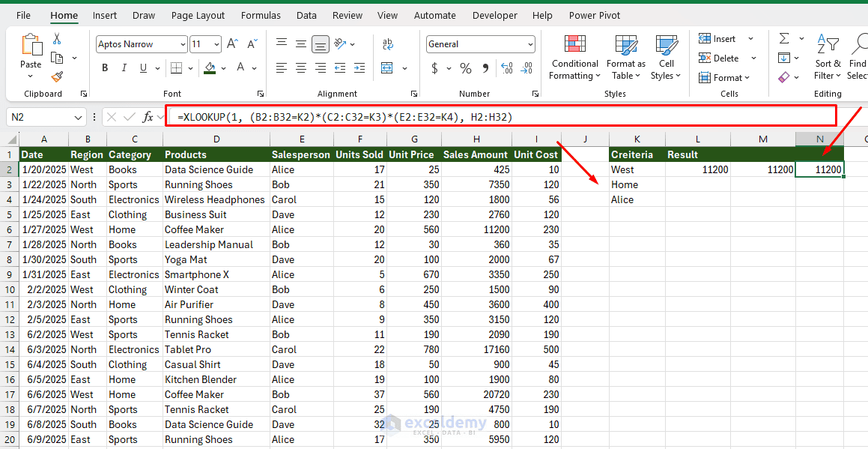Image resolution: width=868 pixels, height=449 pixels.
Task: Toggle Bottom Align button
Action: 321,43
